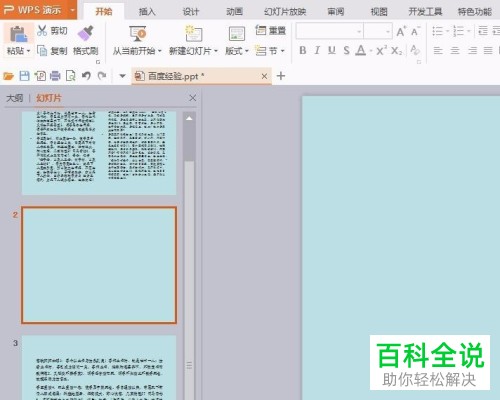Select the 百度经验.ppt document tab

coord(201,76)
